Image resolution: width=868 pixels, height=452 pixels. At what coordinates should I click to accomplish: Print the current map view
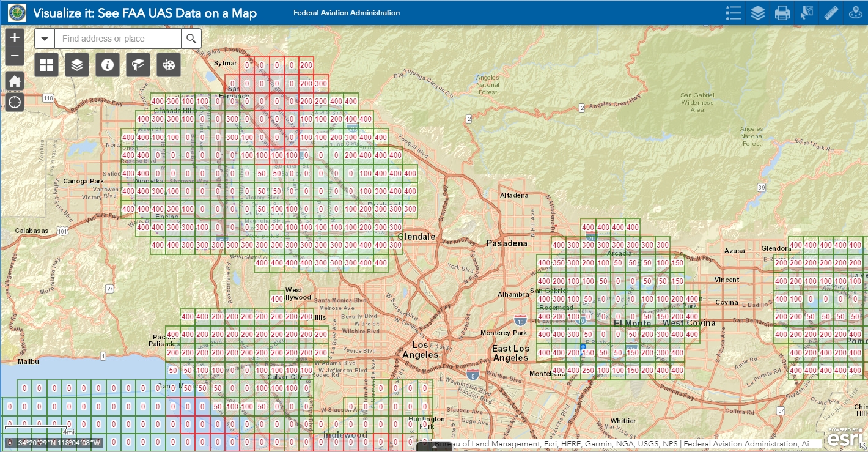click(x=782, y=12)
